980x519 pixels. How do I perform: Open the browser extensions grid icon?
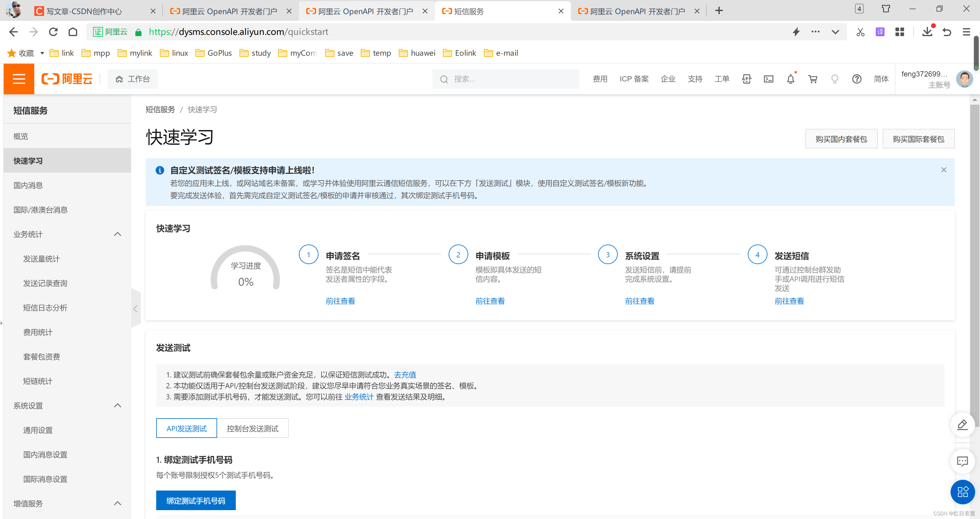coord(900,32)
